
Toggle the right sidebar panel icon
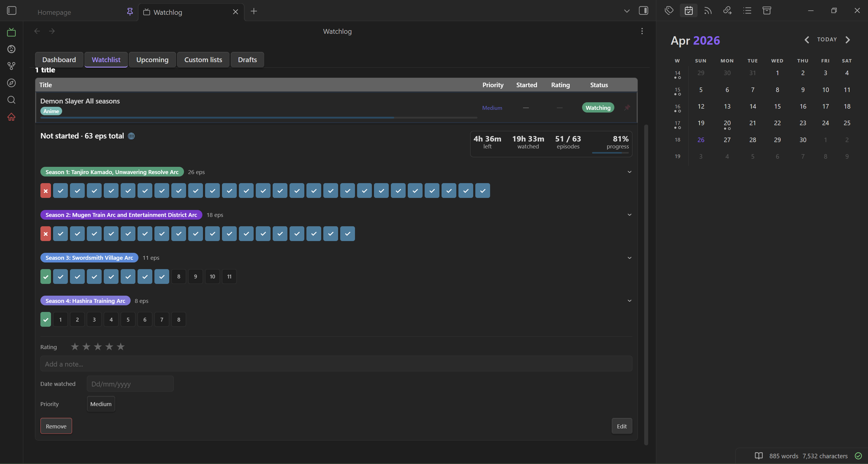point(643,11)
